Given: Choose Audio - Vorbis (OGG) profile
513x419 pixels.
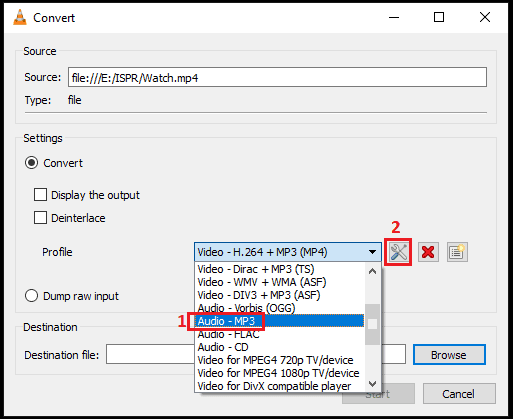Looking at the screenshot, I should coord(279,308).
